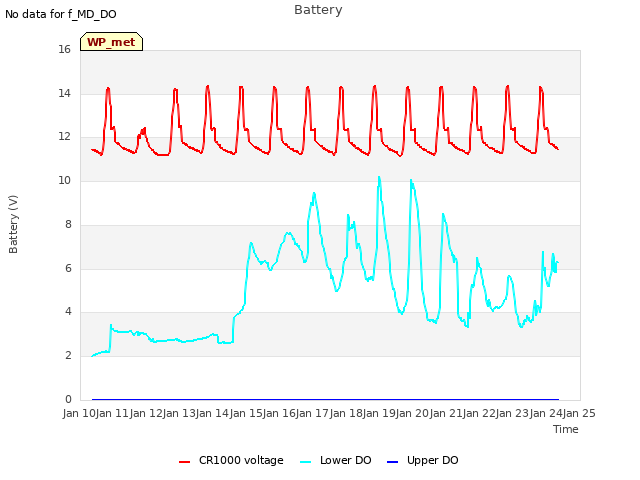Click the Time x-axis label
The width and height of the screenshot is (640, 480).
tap(565, 429)
